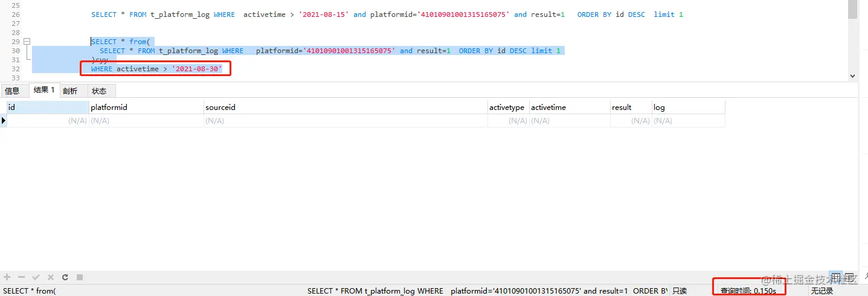Click status bar 'SELECT * from(' text
Screen dimensions: 868x296
(x=30, y=291)
